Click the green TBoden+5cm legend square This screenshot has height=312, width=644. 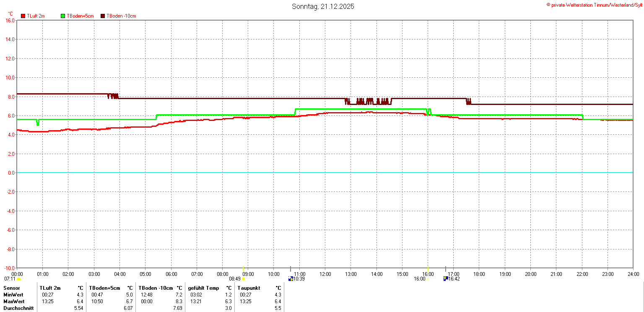coord(63,16)
